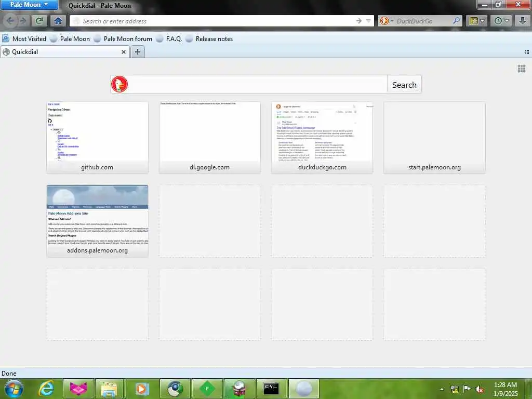This screenshot has height=399, width=532.
Task: Go forward with the forward arrow button
Action: tap(23, 21)
